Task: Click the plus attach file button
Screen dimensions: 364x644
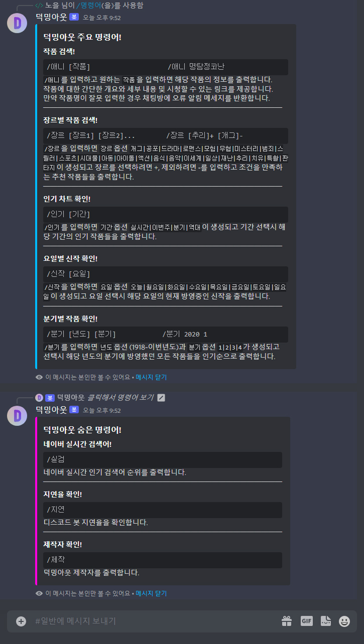Action: click(21, 621)
